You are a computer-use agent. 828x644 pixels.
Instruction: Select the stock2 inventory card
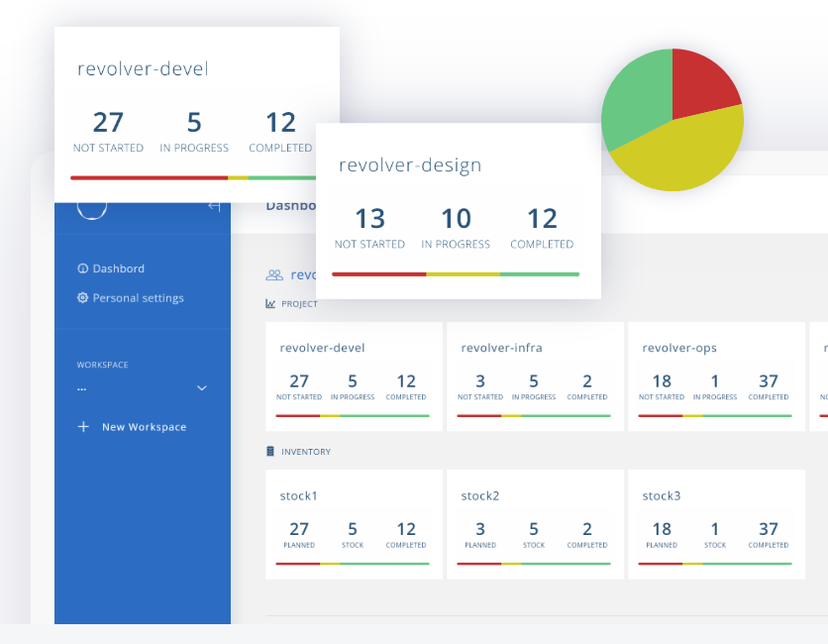pos(535,524)
